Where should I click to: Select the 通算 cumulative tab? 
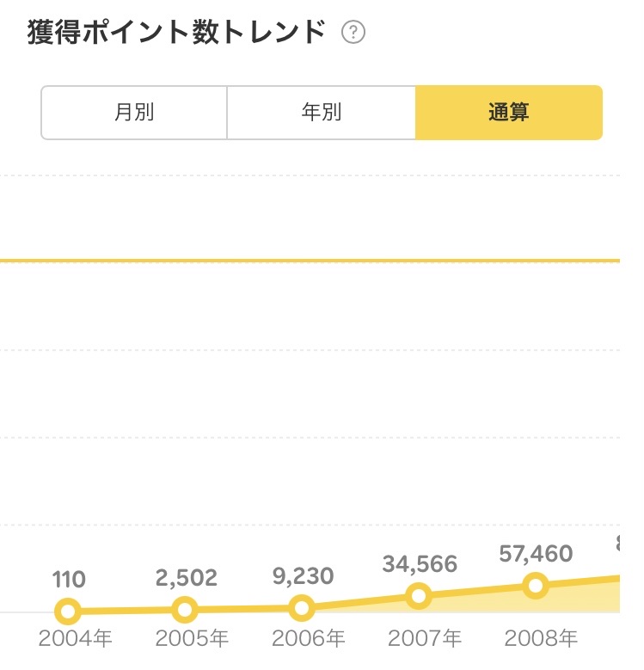pos(509,113)
